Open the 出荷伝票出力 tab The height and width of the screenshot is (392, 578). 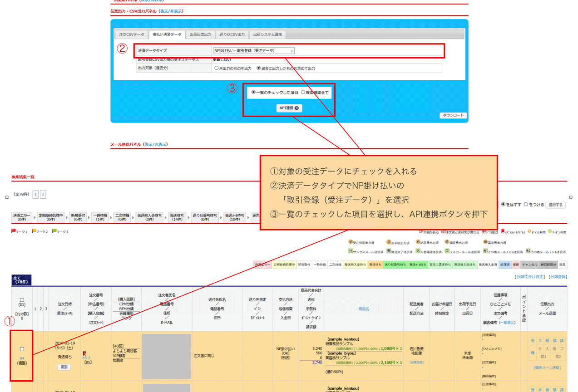point(200,34)
